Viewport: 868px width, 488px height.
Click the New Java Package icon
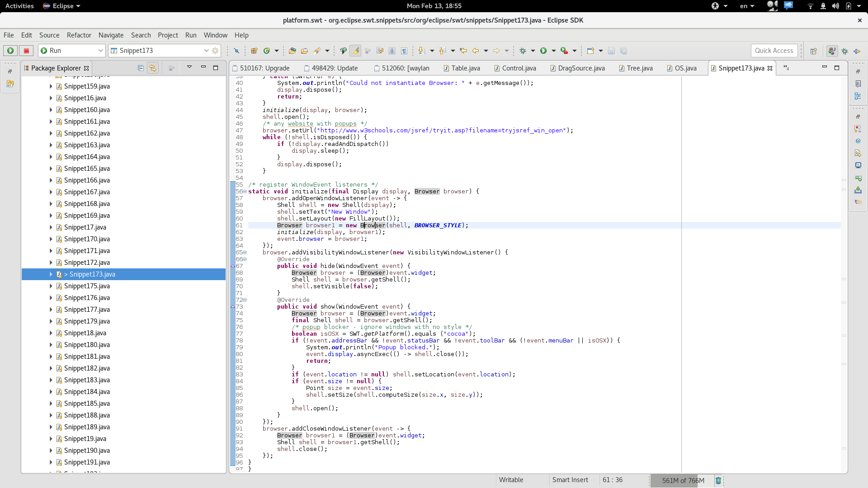pos(254,51)
